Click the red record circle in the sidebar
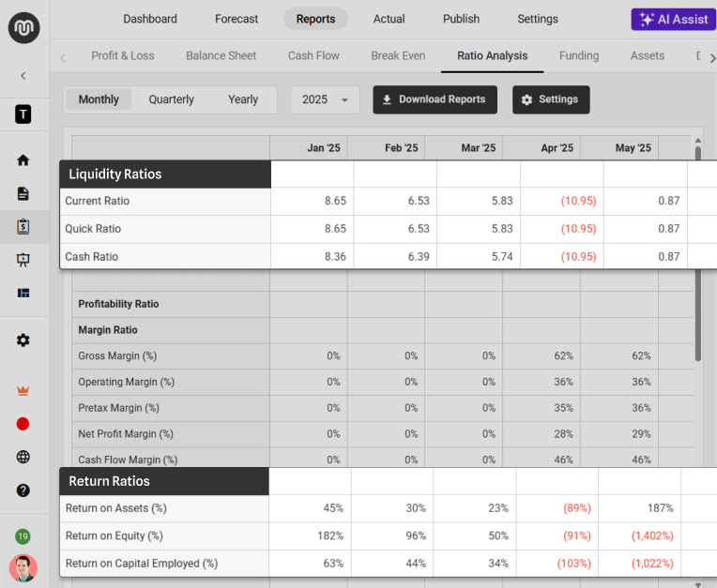717x588 pixels. click(x=23, y=424)
